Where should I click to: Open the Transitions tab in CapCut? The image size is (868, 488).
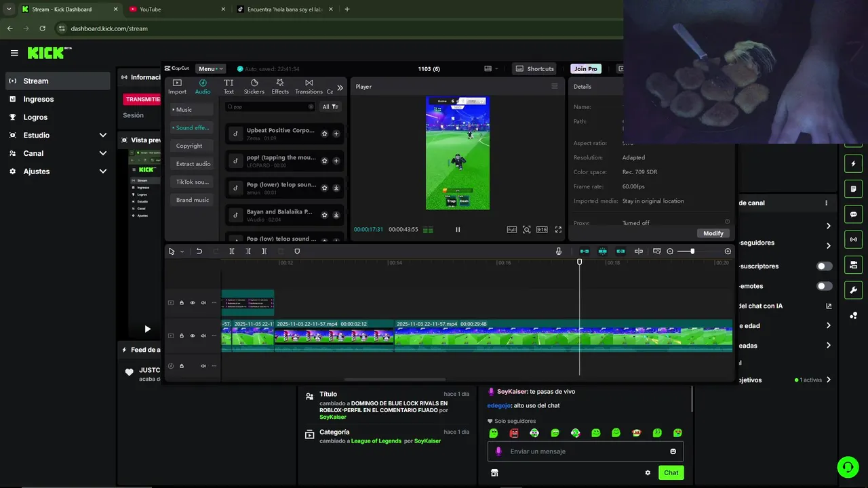[309, 87]
